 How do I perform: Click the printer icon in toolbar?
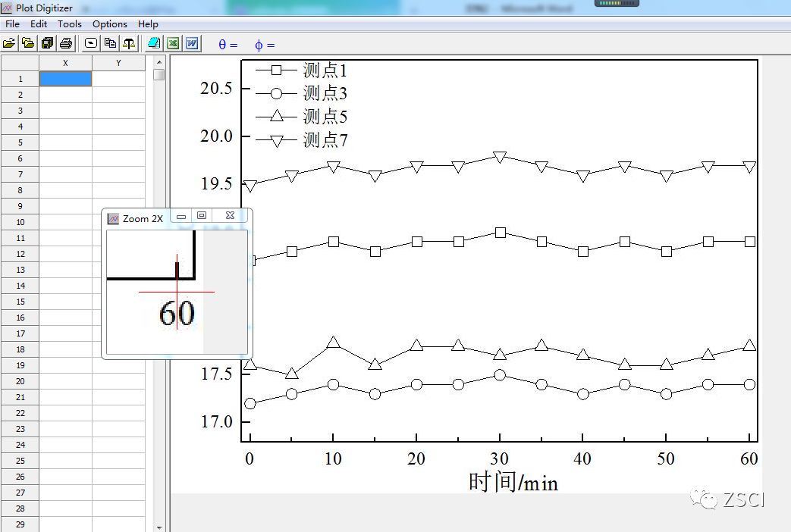tap(66, 44)
